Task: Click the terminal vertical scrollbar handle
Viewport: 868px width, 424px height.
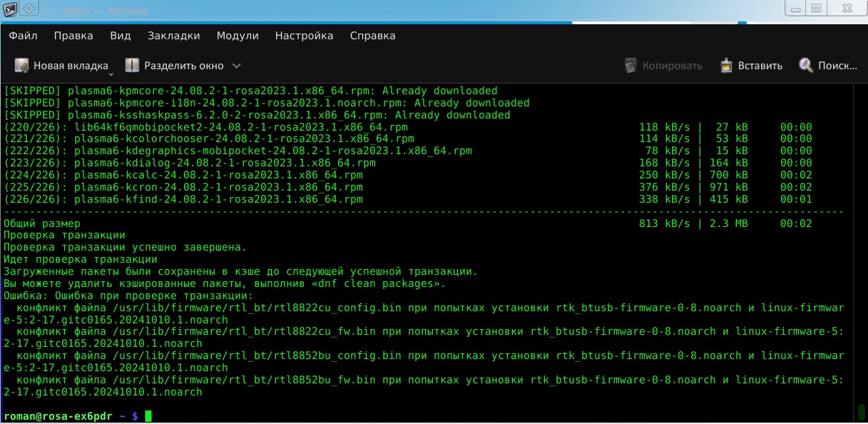Action: [x=861, y=413]
